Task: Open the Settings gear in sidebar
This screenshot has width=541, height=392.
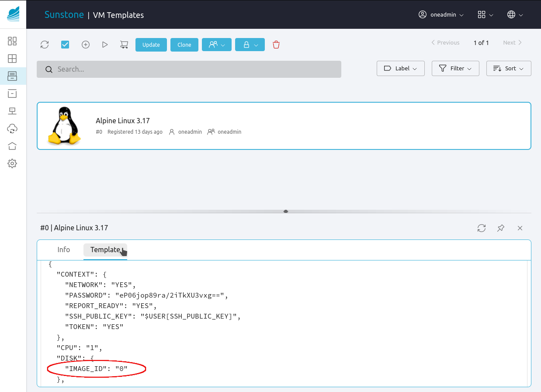Action: (x=12, y=163)
